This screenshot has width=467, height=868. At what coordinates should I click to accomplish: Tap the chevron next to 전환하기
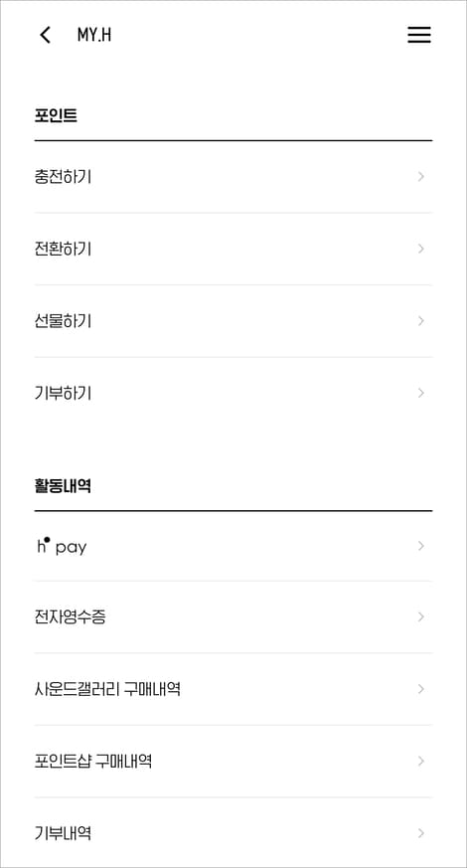coord(421,249)
